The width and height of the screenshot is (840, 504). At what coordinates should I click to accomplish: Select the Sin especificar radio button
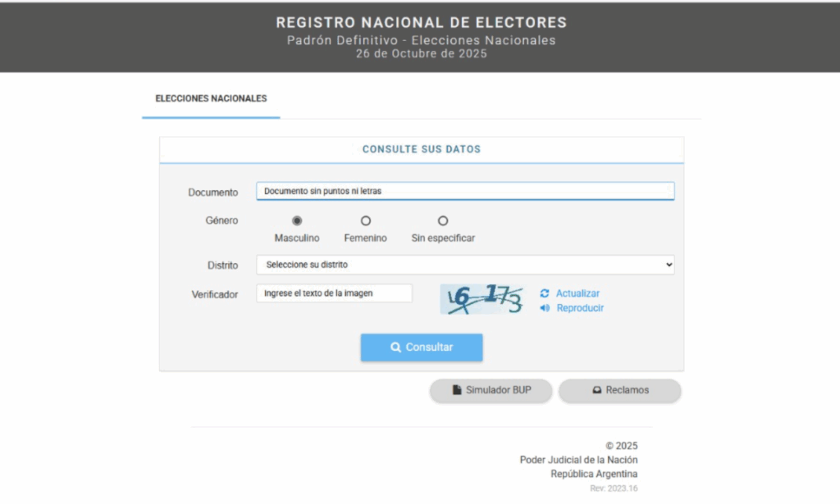pos(443,220)
